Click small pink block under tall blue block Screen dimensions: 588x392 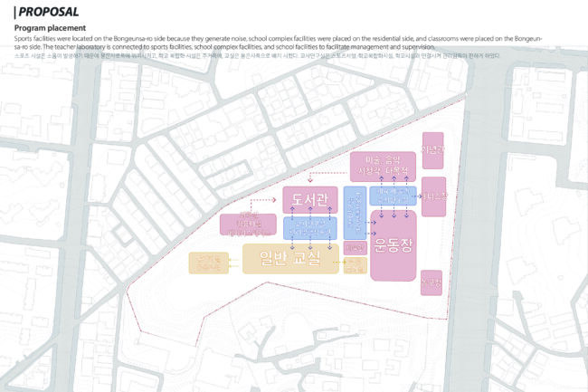tap(355, 246)
